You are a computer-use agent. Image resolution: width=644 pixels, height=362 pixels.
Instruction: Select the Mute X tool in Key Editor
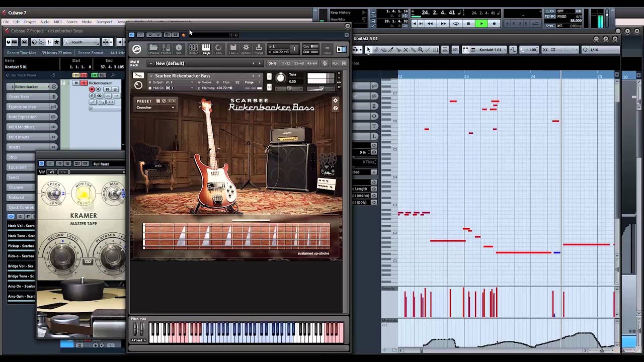(x=406, y=50)
